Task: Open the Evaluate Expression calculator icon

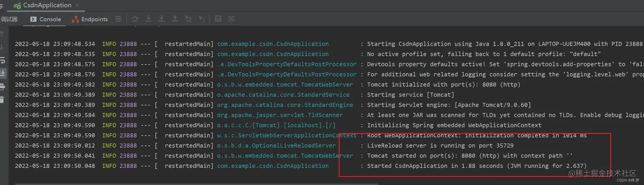Action: pyautogui.click(x=218, y=19)
